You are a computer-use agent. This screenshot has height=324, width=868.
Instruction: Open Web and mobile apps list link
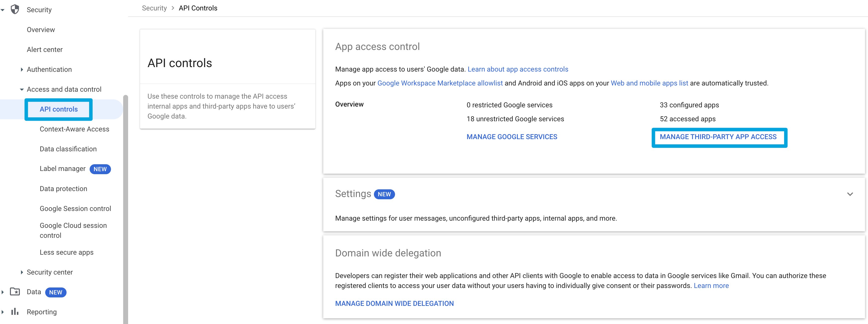point(649,83)
